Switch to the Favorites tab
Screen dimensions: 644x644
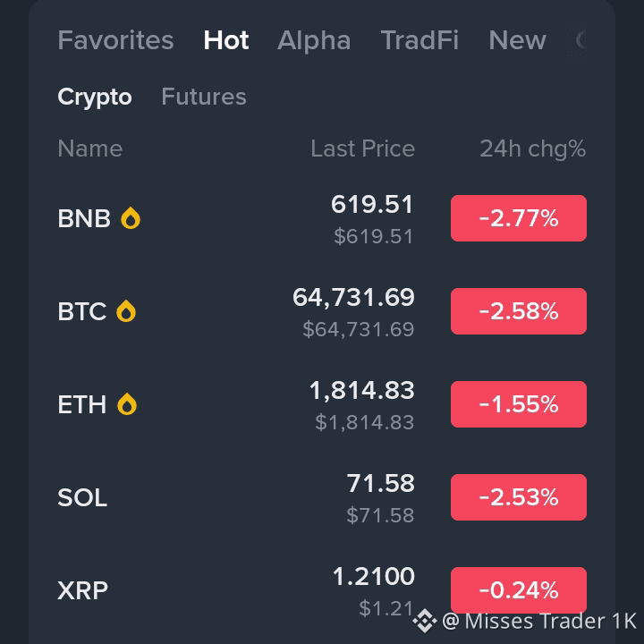(x=115, y=40)
